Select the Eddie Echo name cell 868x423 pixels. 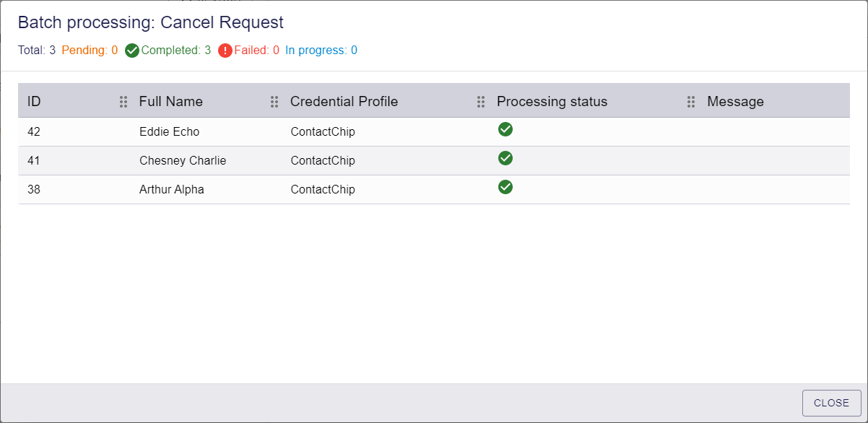pyautogui.click(x=169, y=132)
